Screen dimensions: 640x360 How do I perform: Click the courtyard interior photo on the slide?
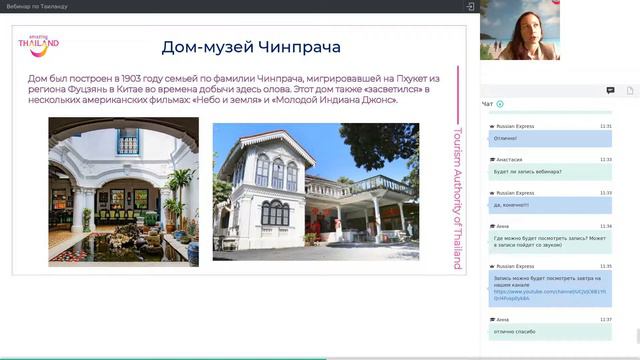[124, 192]
